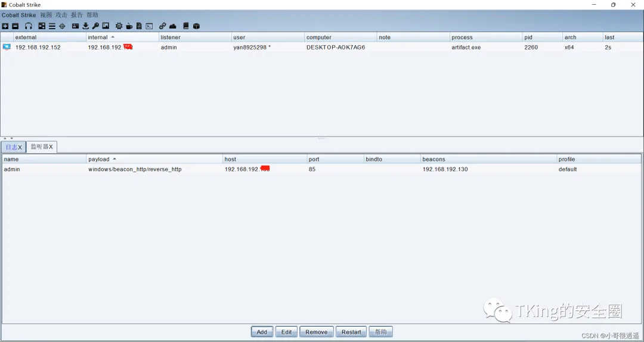
Task: Sort sessions by the external column
Action: (49, 38)
